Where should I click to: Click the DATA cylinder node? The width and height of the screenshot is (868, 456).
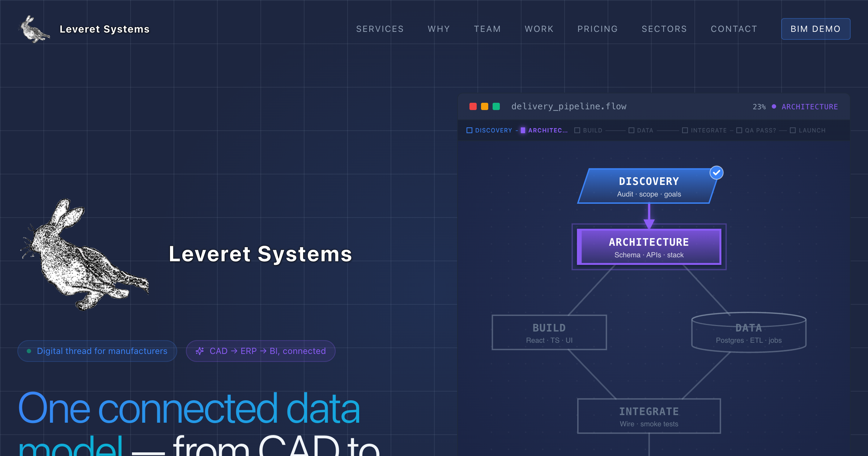(x=749, y=332)
